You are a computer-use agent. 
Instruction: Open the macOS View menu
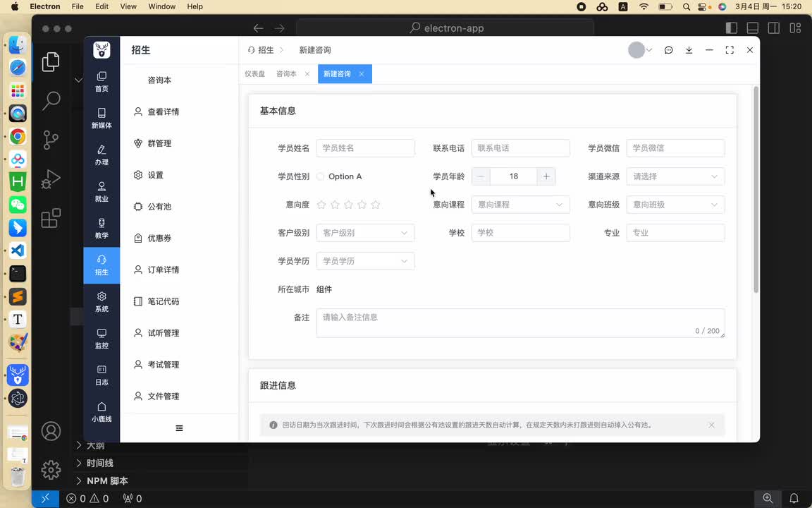click(x=128, y=7)
